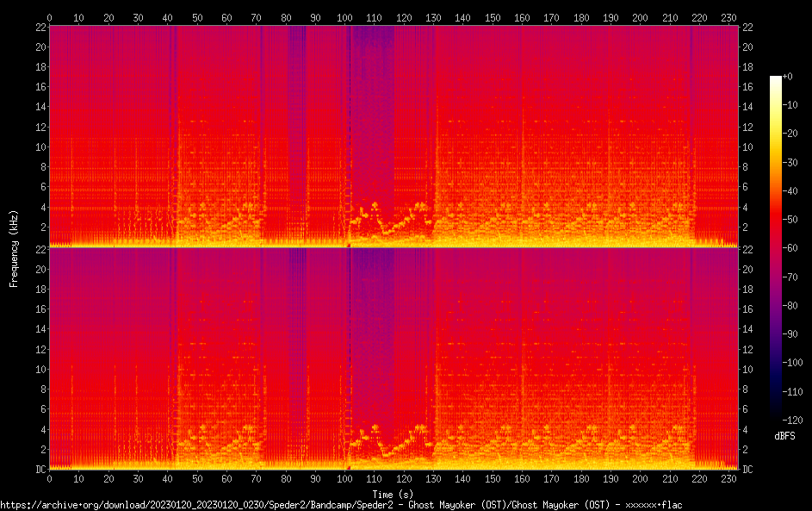Click the +0 label on the color scale
The image size is (812, 511).
787,77
